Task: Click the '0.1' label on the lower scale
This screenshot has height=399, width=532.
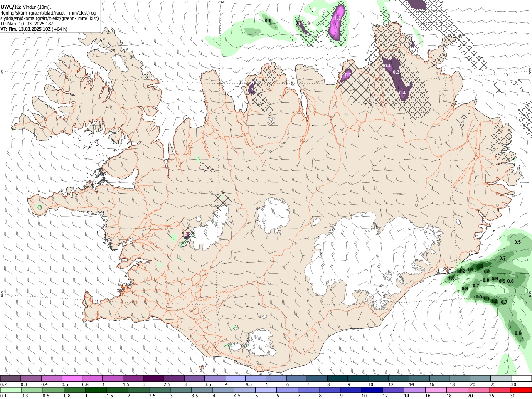Action: point(4,396)
